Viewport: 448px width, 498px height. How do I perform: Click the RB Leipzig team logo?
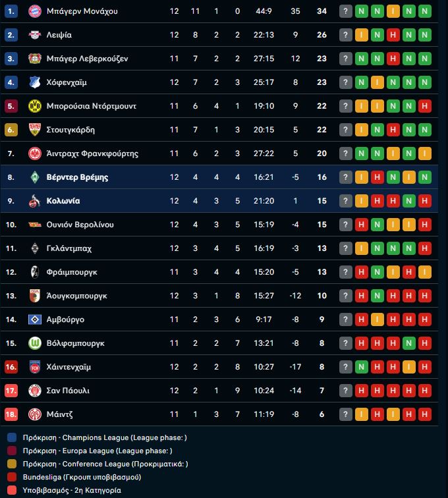coord(35,35)
